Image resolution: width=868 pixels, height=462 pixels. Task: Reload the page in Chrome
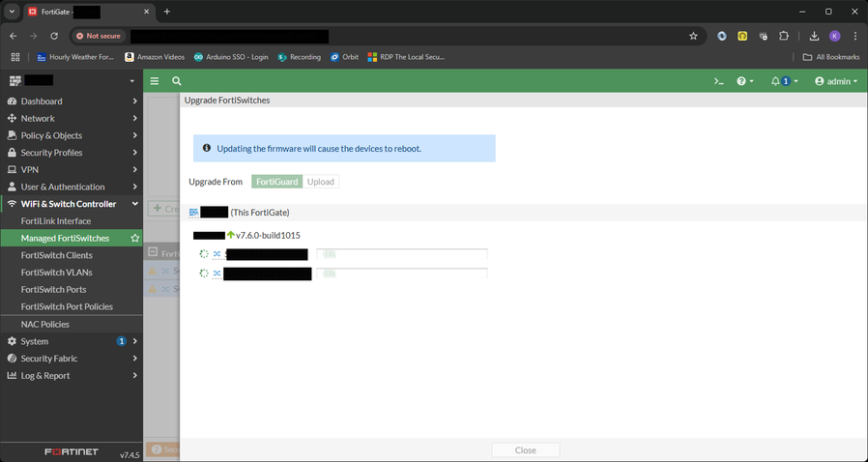point(54,36)
